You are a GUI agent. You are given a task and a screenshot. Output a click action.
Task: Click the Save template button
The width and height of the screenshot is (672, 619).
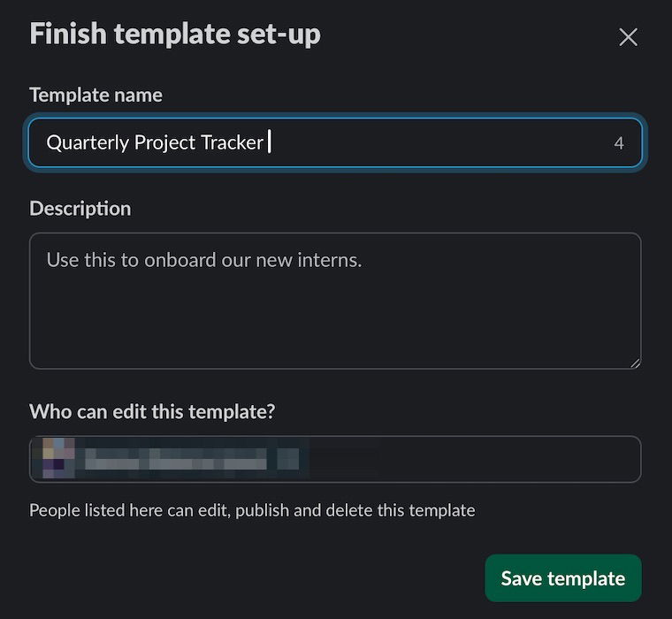pyautogui.click(x=562, y=578)
